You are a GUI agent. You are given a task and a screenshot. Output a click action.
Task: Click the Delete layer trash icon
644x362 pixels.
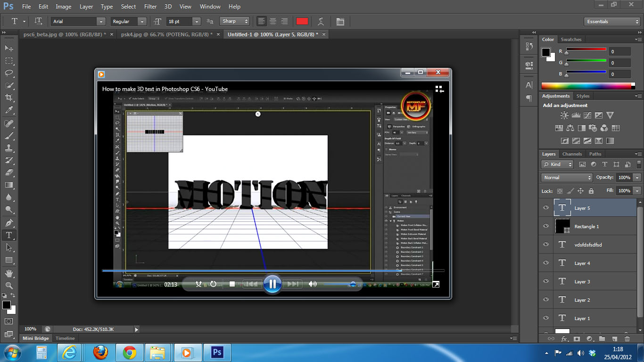[627, 338]
